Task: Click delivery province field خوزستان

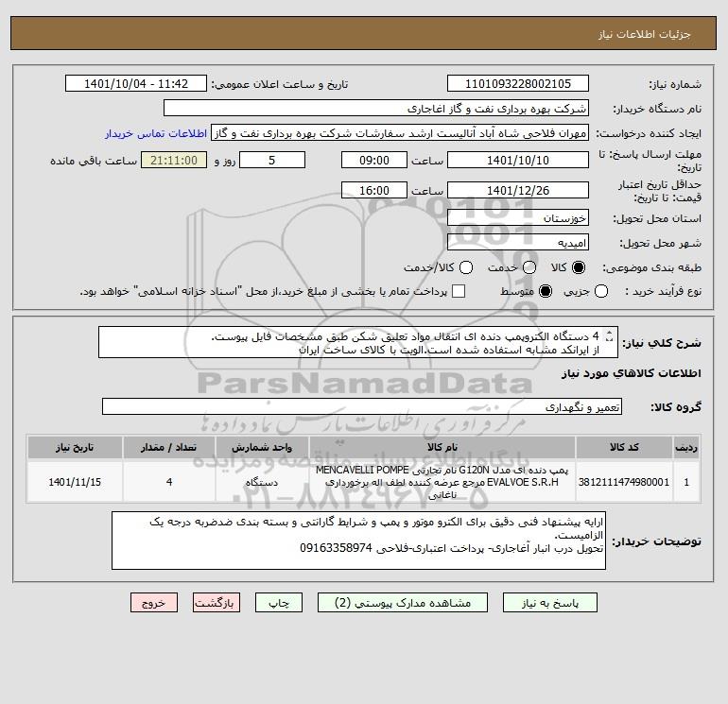Action: (x=518, y=218)
